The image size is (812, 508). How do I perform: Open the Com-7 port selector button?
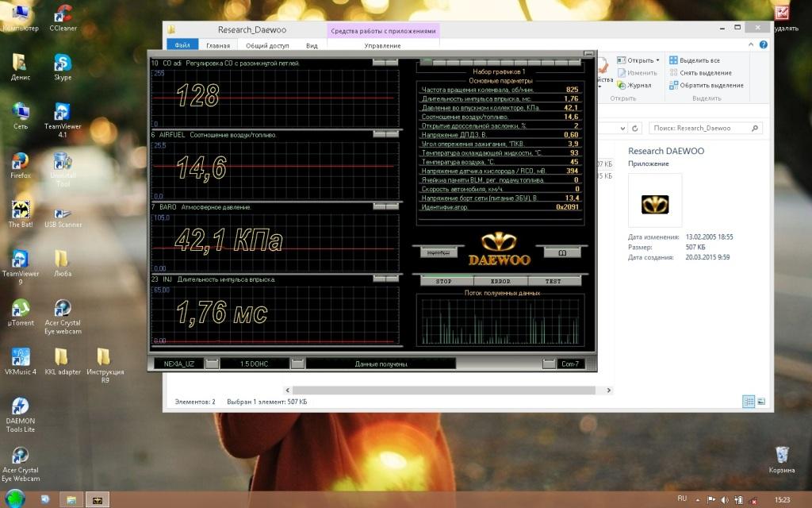(x=549, y=364)
